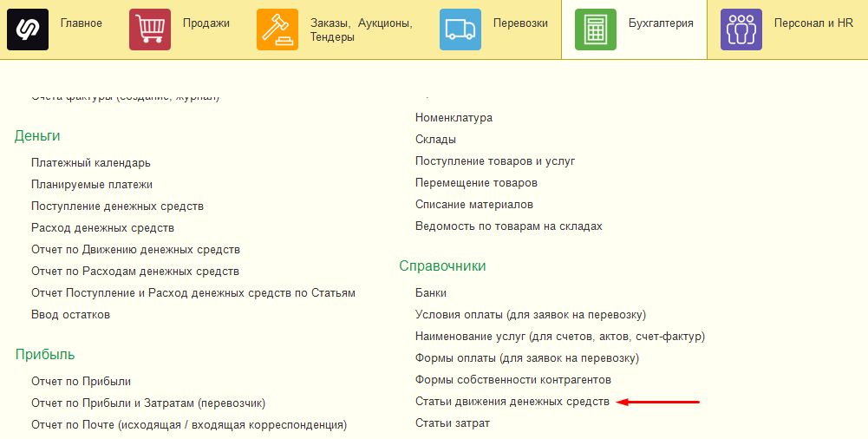The height and width of the screenshot is (439, 868).
Task: Click the Справочники group heading
Action: (442, 265)
